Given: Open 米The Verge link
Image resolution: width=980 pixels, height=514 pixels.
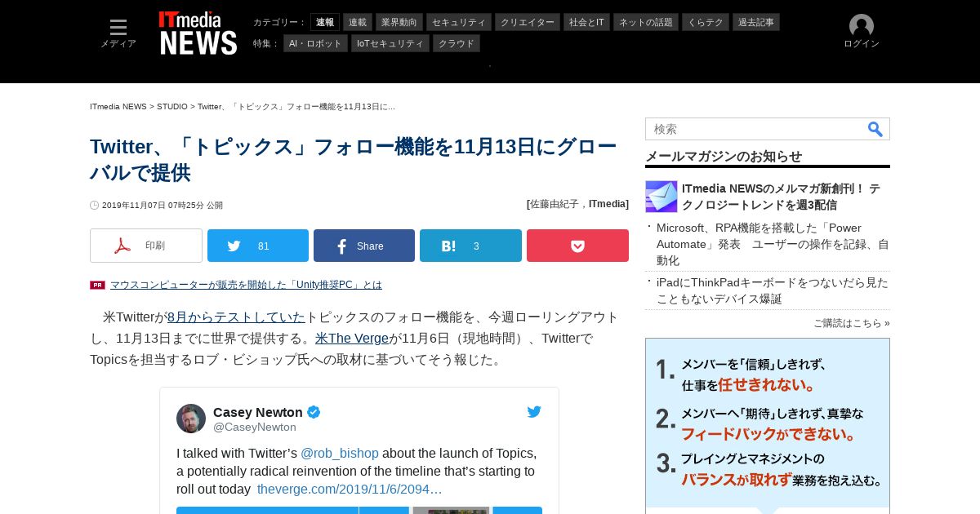Looking at the screenshot, I should [352, 338].
